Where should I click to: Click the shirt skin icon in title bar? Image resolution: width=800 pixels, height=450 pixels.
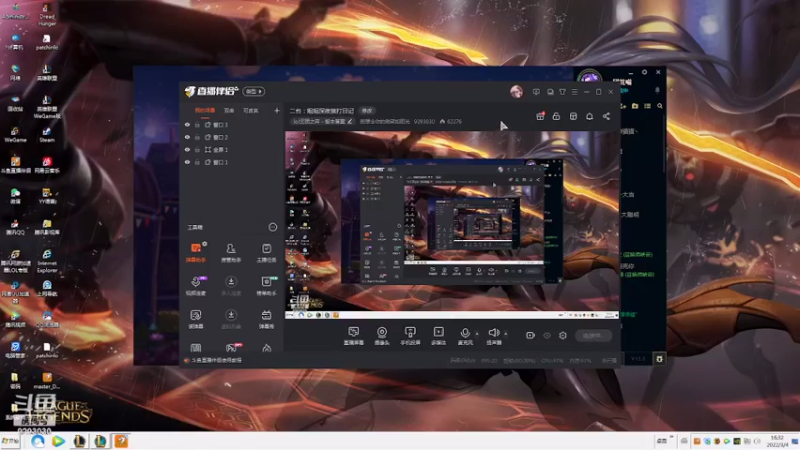[562, 92]
